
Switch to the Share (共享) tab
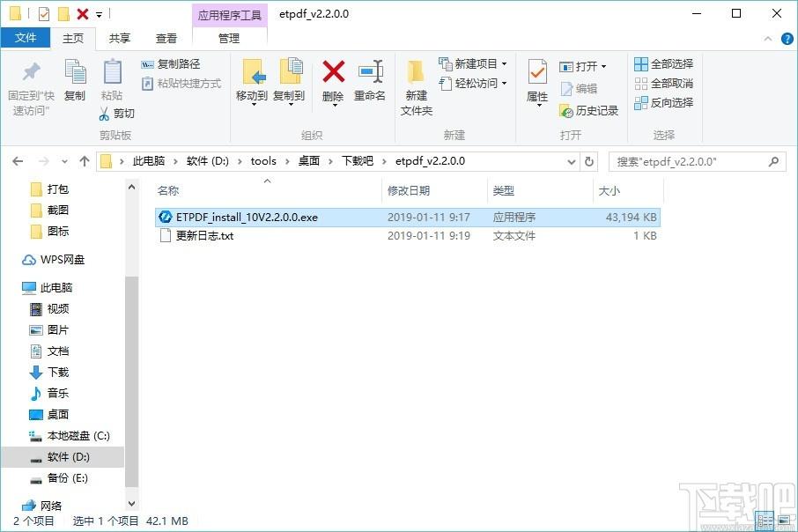[x=120, y=38]
